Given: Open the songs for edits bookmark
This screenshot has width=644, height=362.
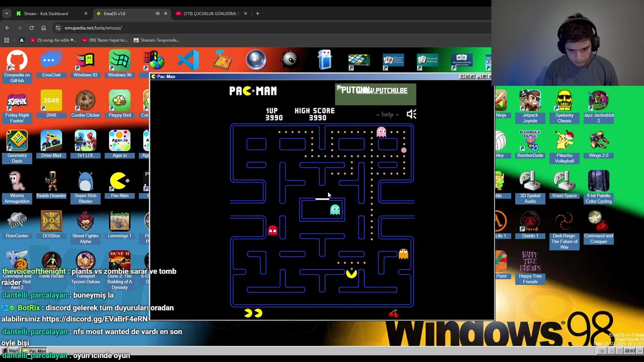Looking at the screenshot, I should [x=53, y=40].
